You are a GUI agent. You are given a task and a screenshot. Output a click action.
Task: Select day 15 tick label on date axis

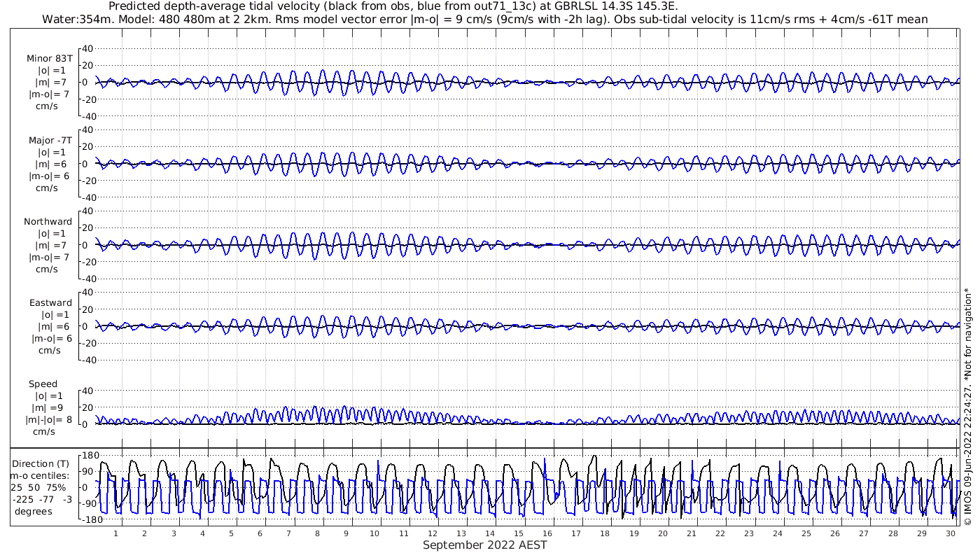click(x=518, y=533)
